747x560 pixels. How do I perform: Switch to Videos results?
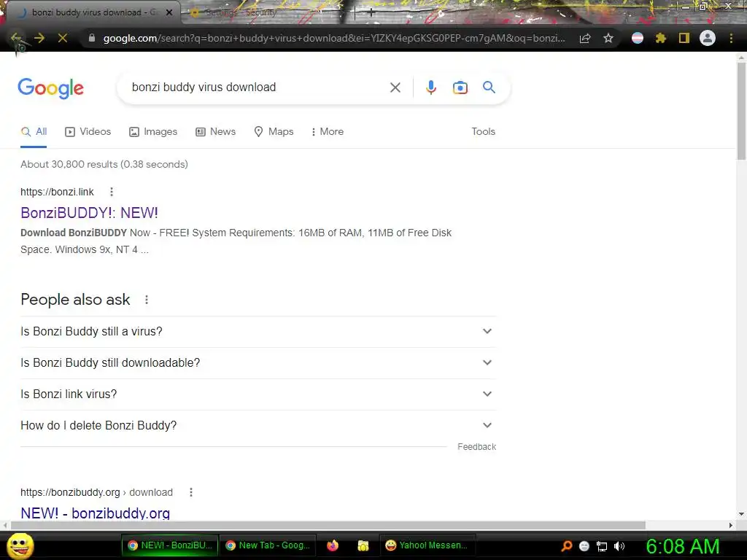[88, 131]
